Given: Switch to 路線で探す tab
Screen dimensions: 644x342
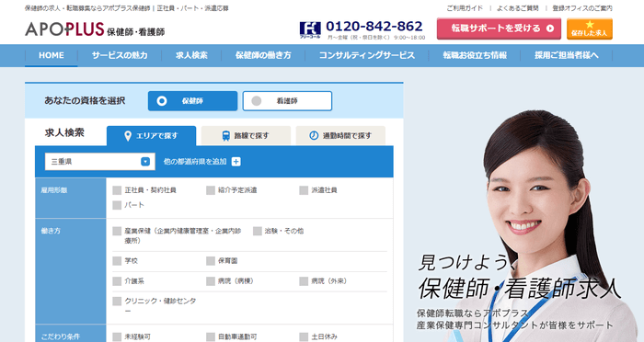Looking at the screenshot, I should tap(246, 136).
